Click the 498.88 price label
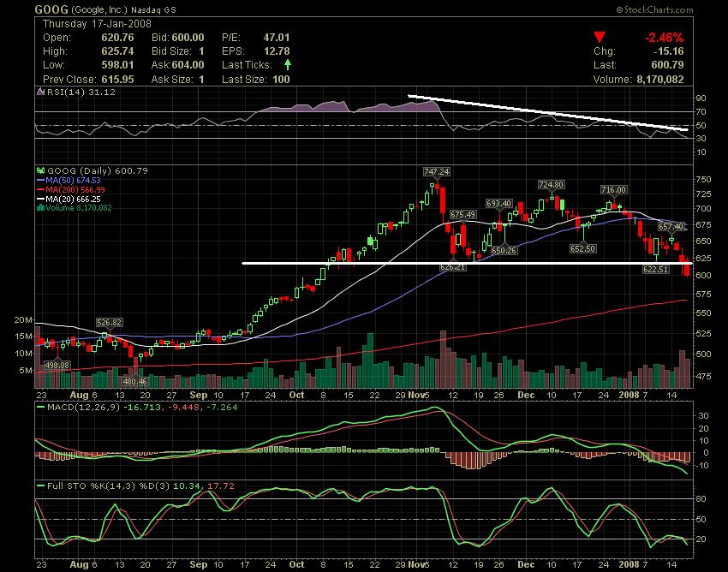Image resolution: width=728 pixels, height=572 pixels. pos(57,366)
